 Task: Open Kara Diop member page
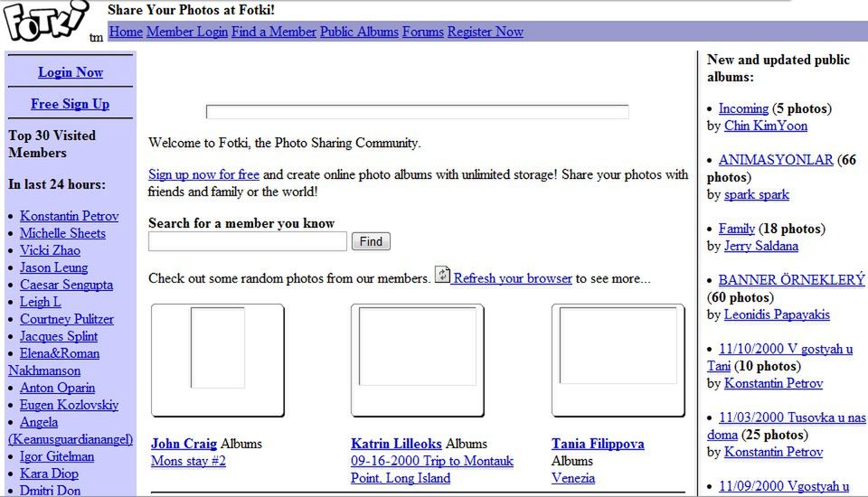(49, 474)
